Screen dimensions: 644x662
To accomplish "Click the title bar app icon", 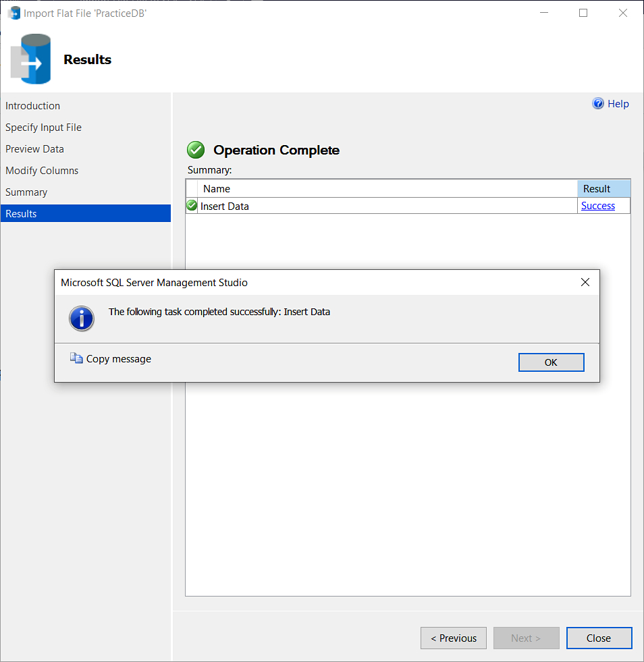I will [x=14, y=13].
